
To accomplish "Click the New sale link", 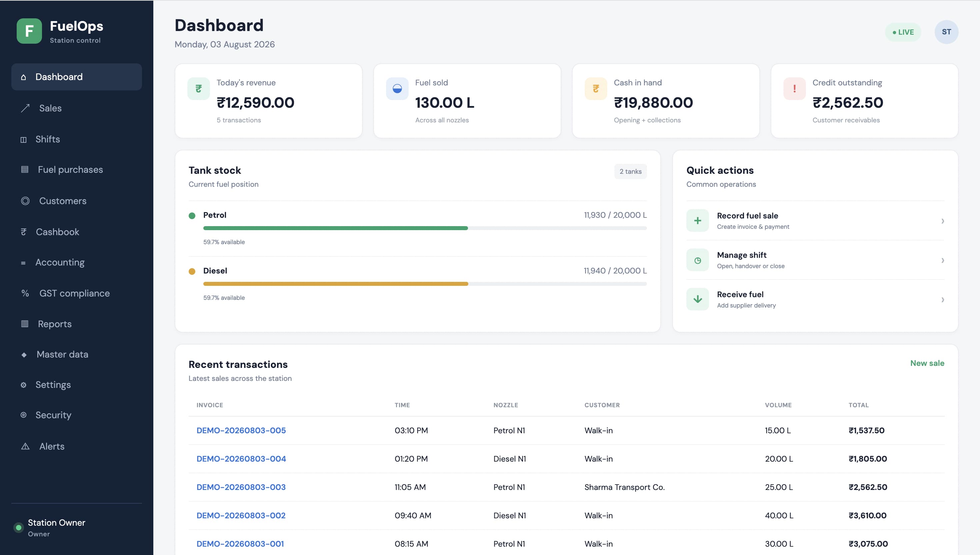I will point(927,363).
